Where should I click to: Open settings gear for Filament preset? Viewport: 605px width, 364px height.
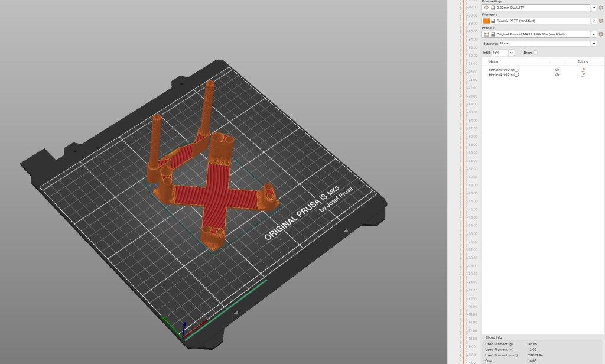pyautogui.click(x=600, y=21)
